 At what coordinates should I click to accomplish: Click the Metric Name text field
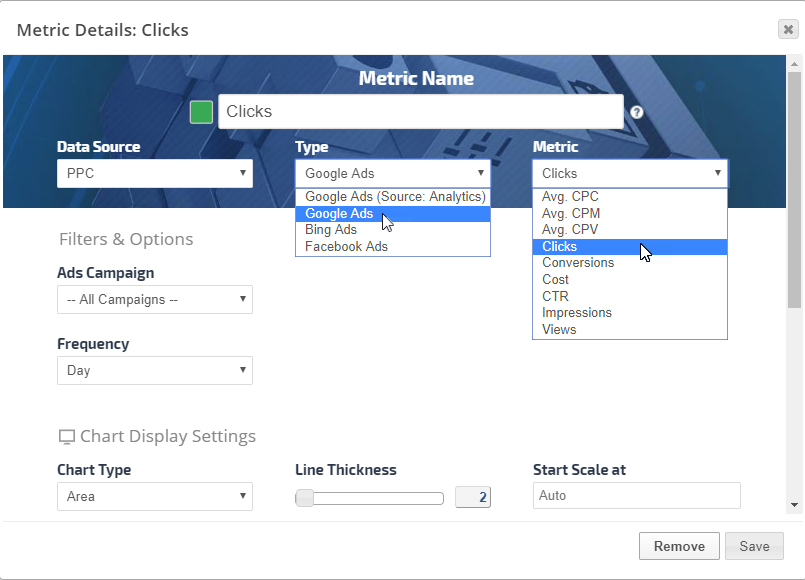[x=420, y=112]
